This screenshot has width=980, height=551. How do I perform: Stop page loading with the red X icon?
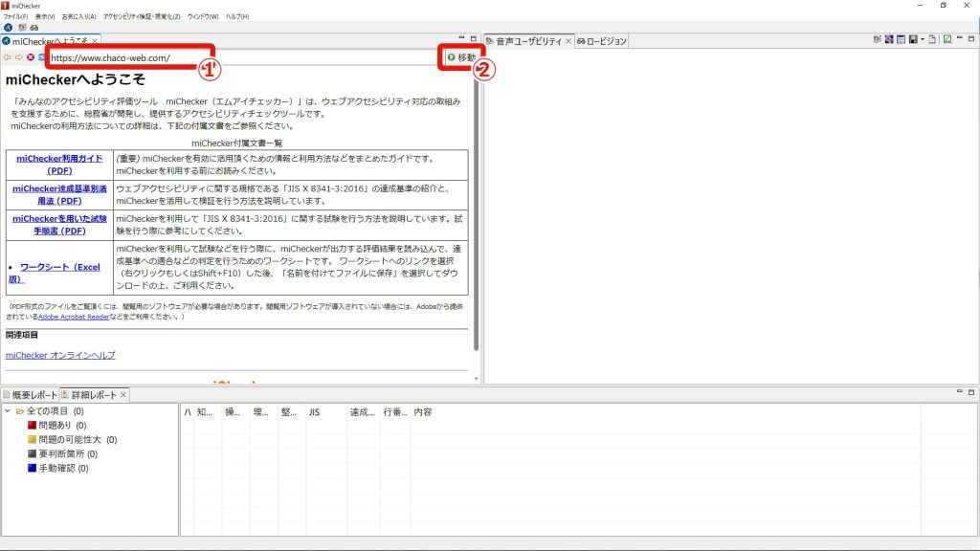(x=30, y=57)
